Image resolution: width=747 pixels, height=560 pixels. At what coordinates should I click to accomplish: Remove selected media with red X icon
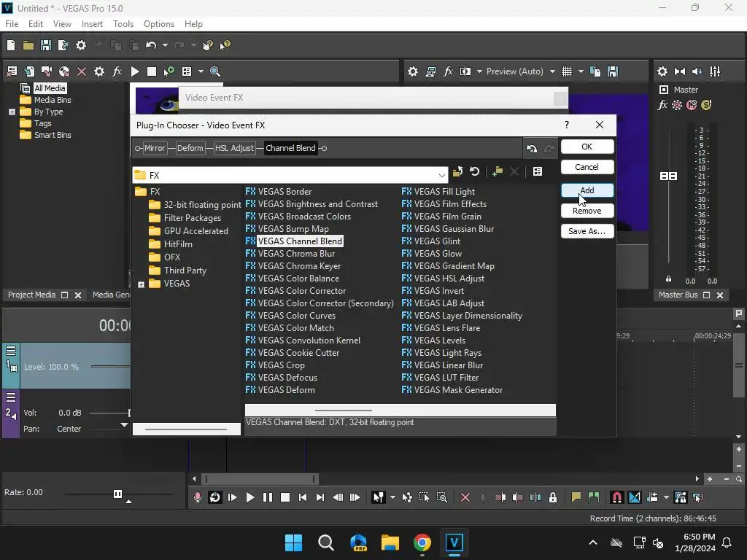pyautogui.click(x=82, y=71)
